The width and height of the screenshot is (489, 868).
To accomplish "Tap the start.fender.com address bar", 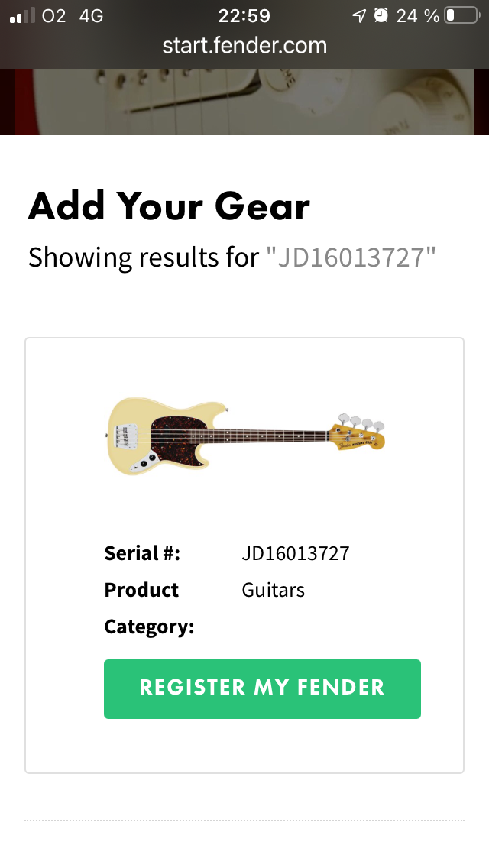I will [244, 46].
